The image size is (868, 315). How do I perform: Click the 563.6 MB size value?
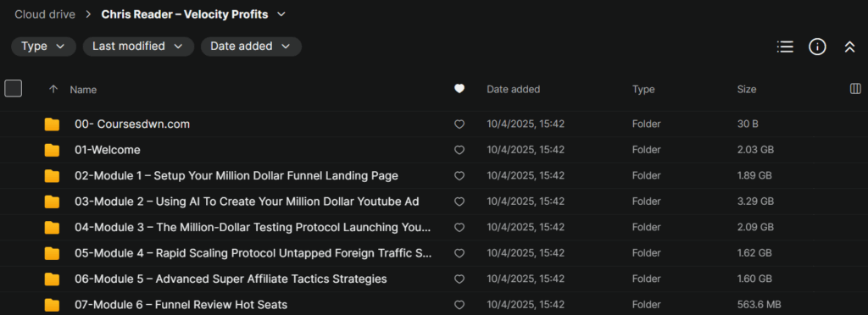[x=759, y=305]
